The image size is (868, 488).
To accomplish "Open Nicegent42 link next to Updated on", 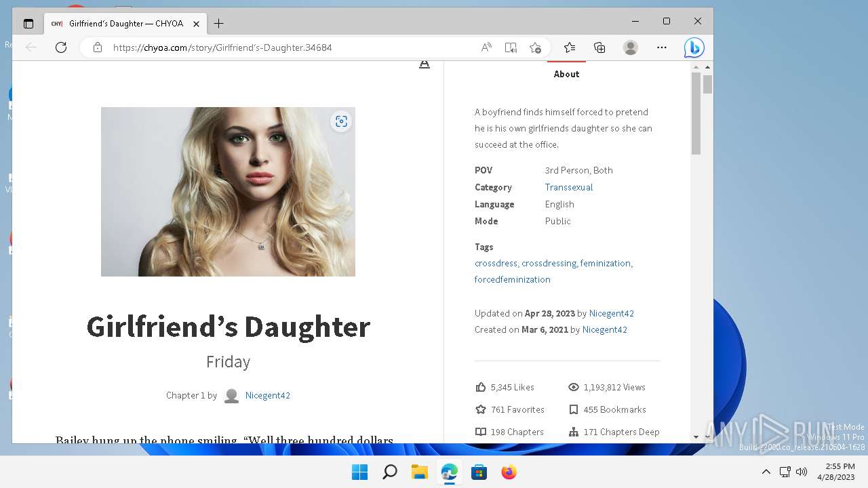I will (612, 313).
